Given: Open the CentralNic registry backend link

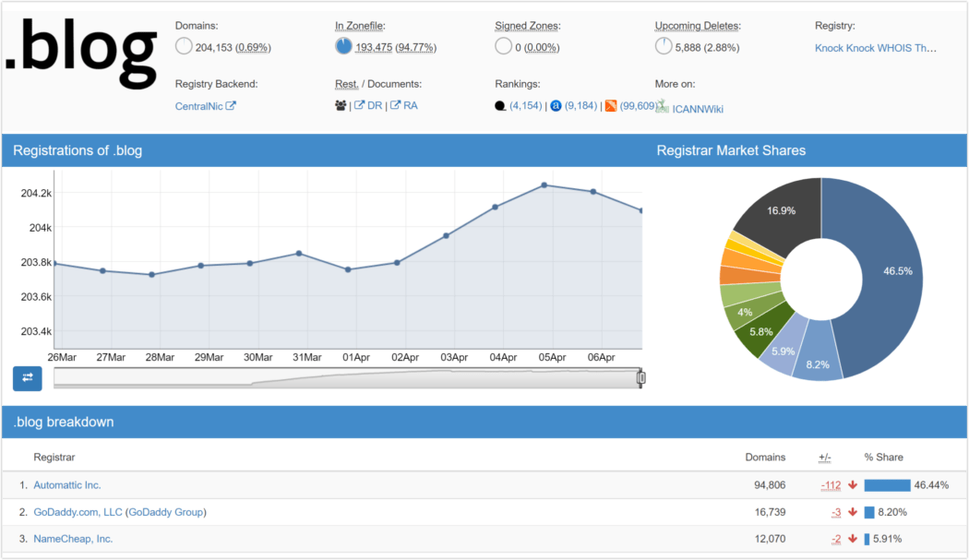Looking at the screenshot, I should pos(205,106).
